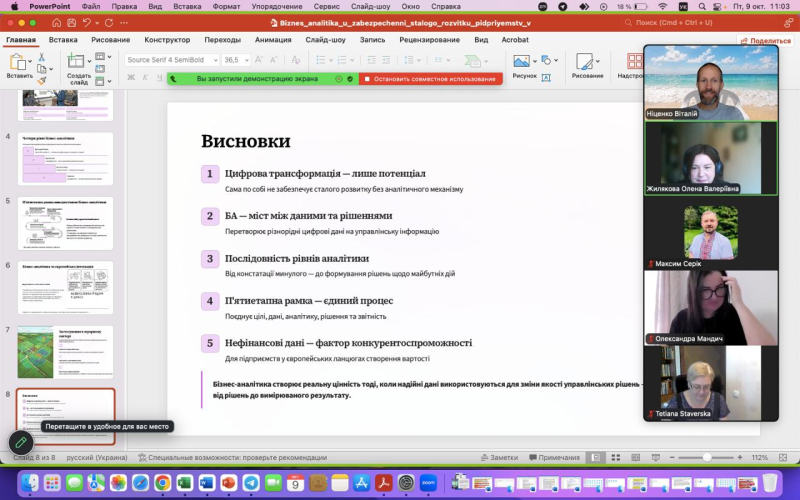Click the zoom slider handle in status bar

tap(707, 458)
